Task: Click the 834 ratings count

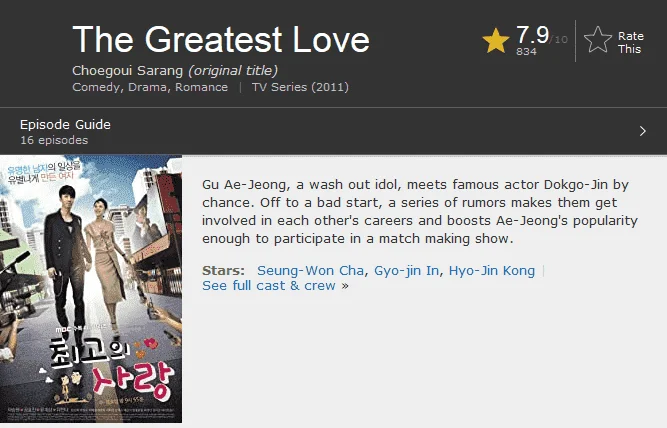Action: [526, 51]
